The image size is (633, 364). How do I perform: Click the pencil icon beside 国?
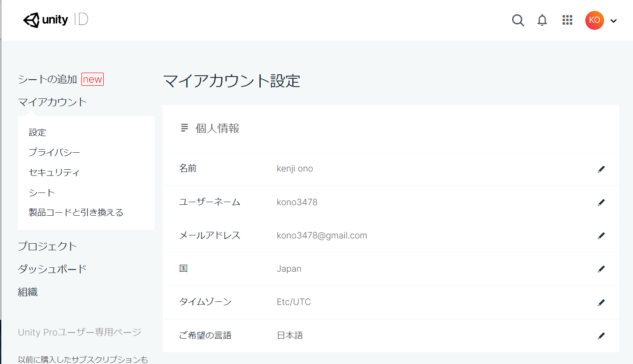pyautogui.click(x=602, y=269)
